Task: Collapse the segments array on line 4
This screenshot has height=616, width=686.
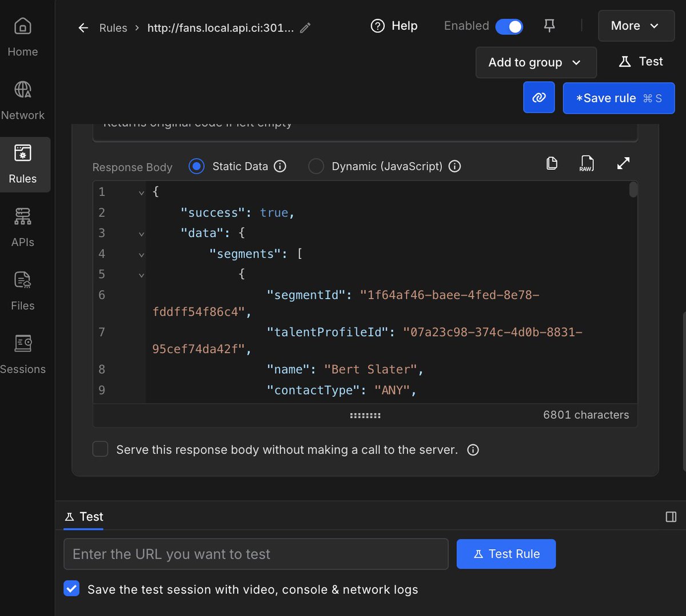Action: [x=141, y=254]
